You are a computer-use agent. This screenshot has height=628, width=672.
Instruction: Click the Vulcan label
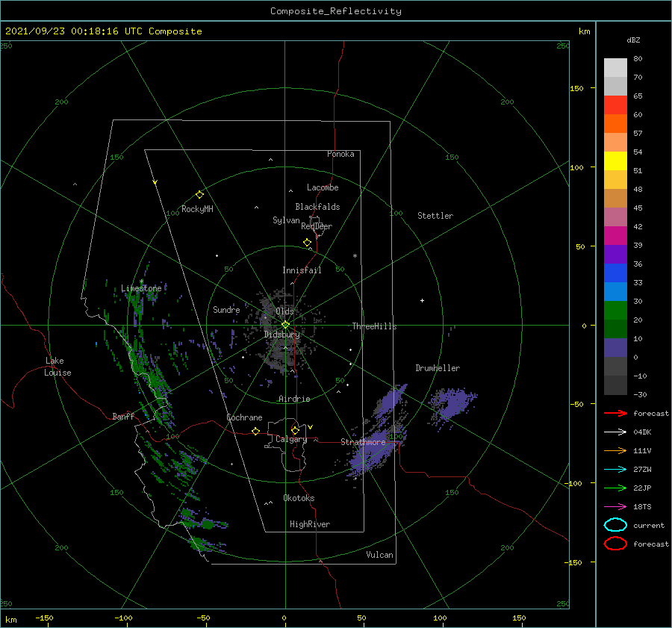click(x=380, y=555)
